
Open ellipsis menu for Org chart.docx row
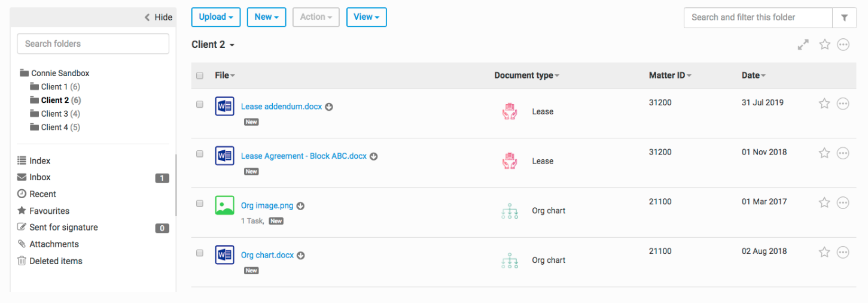[x=843, y=253]
